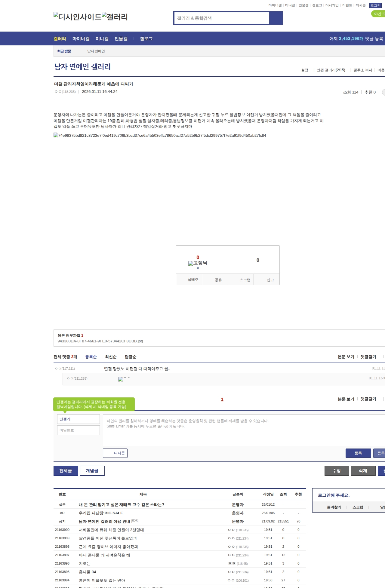Report the post with 신고
Image resolution: width=385 pixels, height=588 pixels.
(267, 280)
